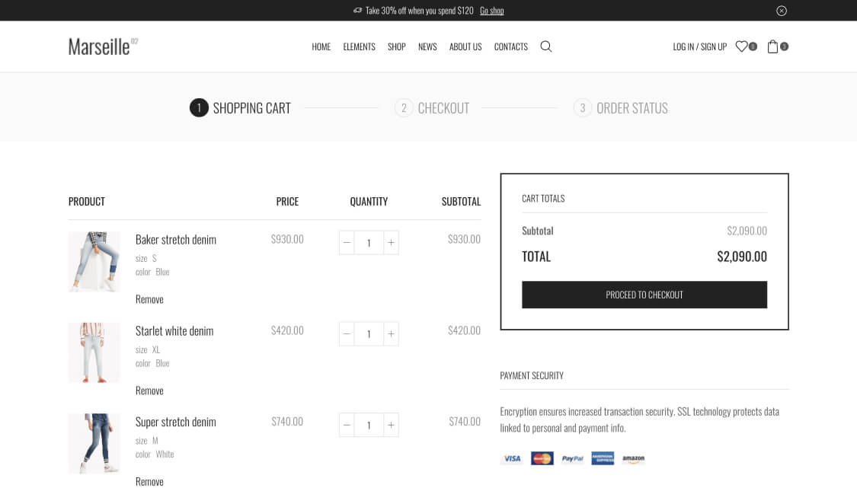Decrease Super stretch denim quantity
Viewport: 857px width, 504px height.
click(347, 425)
